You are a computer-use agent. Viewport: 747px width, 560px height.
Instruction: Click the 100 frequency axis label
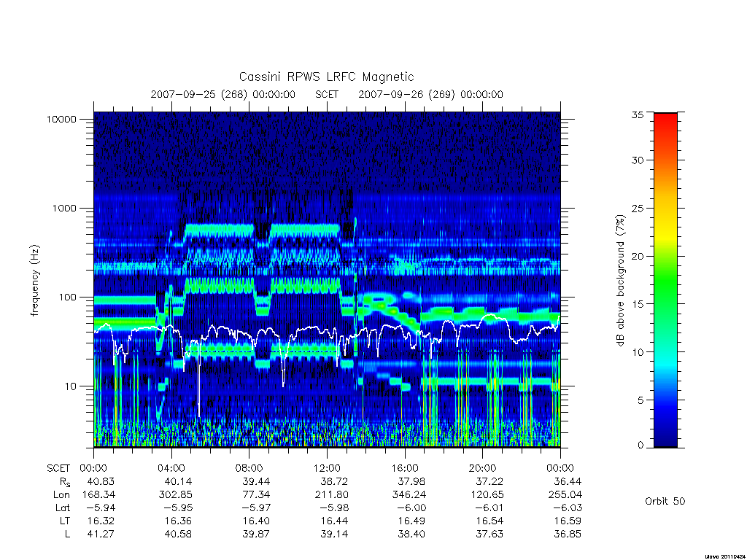pos(67,297)
